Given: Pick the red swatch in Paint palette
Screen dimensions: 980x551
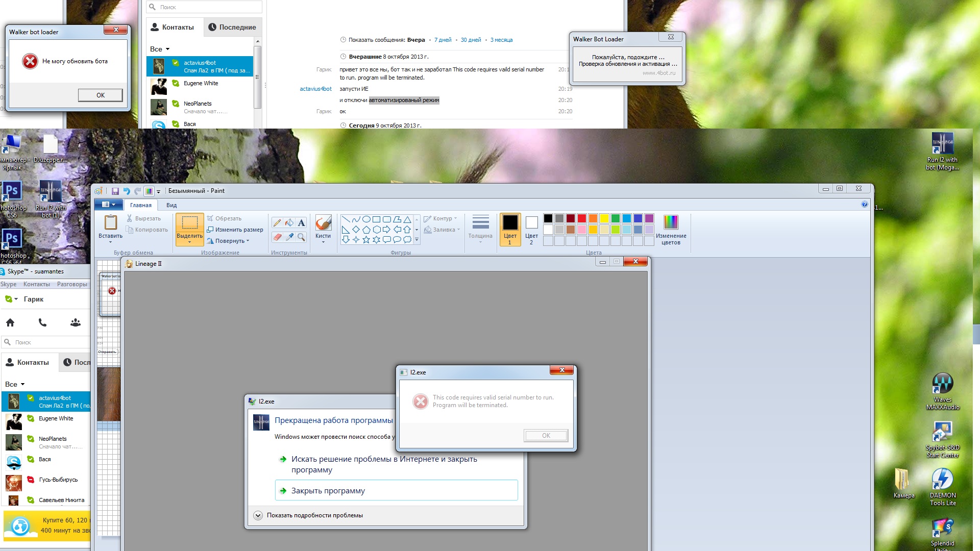Looking at the screenshot, I should (582, 218).
